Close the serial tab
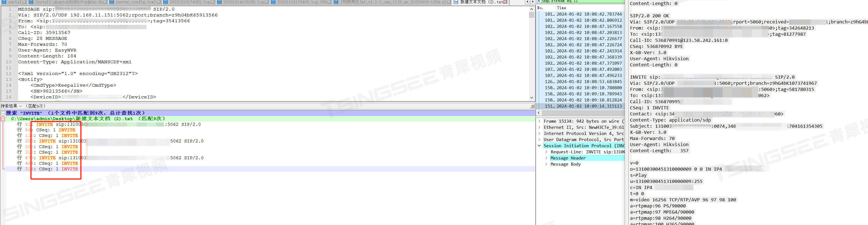Image resolution: width=868 pixels, height=225 pixels. [24, 2]
